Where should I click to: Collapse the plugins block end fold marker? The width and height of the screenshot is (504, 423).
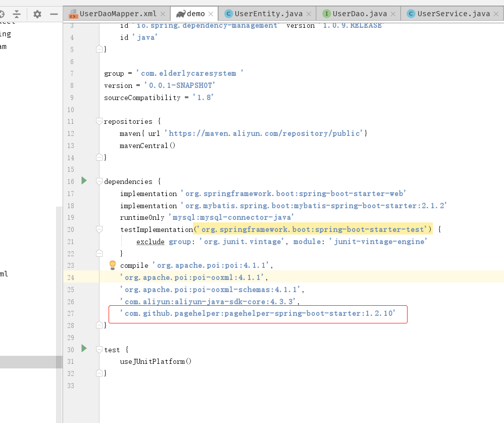tap(99, 49)
